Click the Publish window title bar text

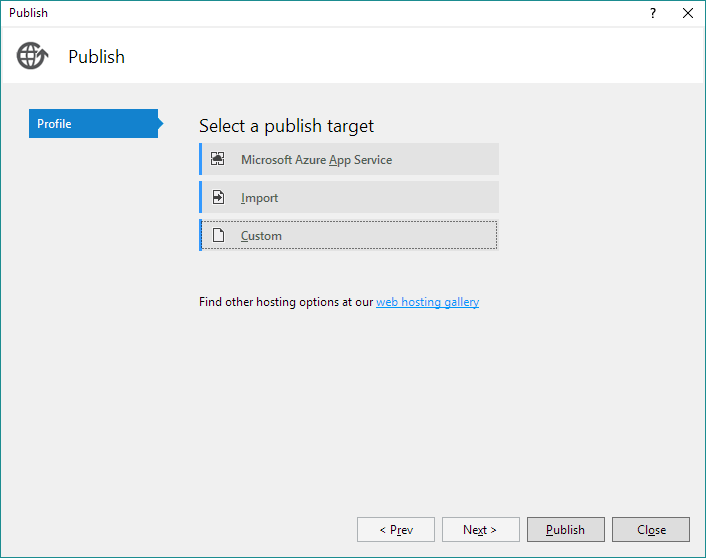pos(28,13)
